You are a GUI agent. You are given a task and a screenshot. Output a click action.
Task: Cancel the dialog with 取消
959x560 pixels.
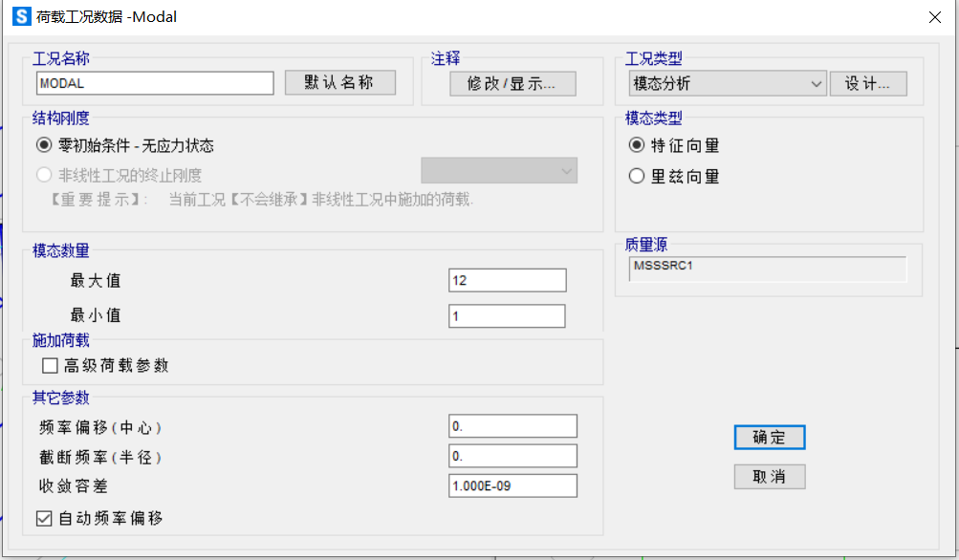point(769,476)
